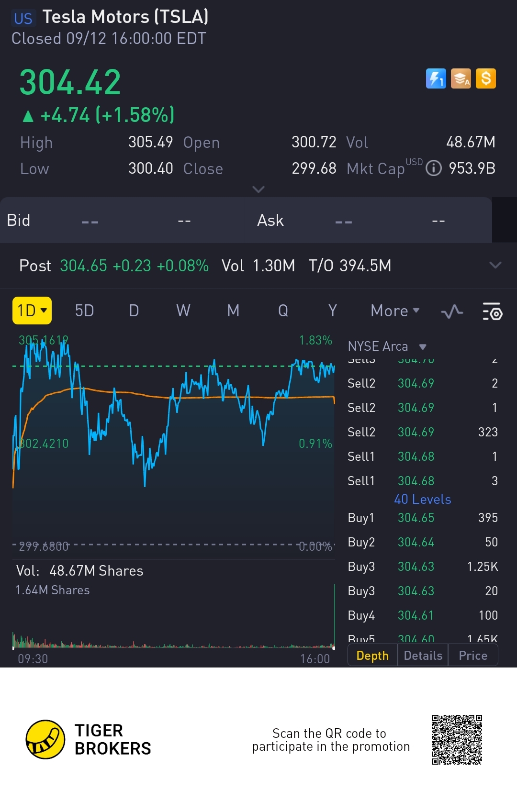Open the chart indicator waveform icon
The width and height of the screenshot is (517, 812).
[452, 311]
